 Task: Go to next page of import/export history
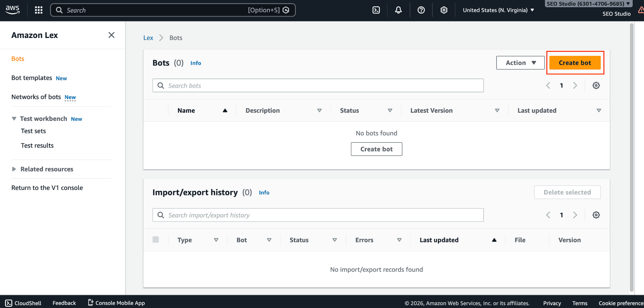[x=575, y=215]
